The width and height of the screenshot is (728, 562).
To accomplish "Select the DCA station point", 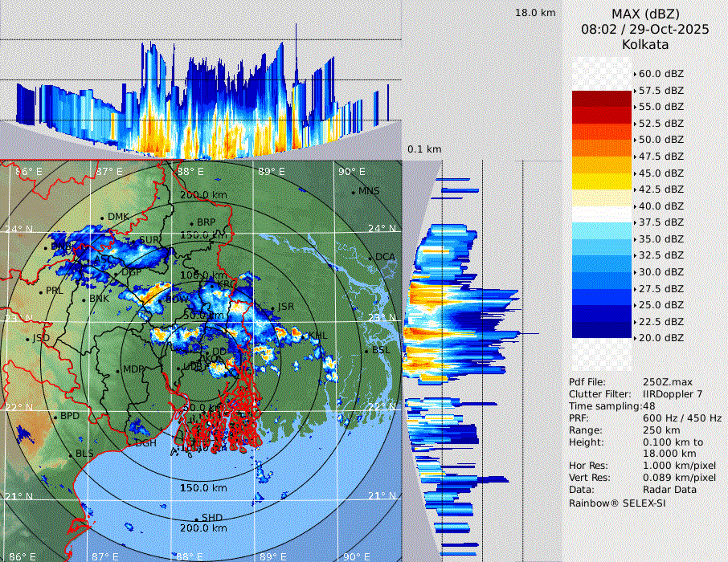I will [x=370, y=258].
